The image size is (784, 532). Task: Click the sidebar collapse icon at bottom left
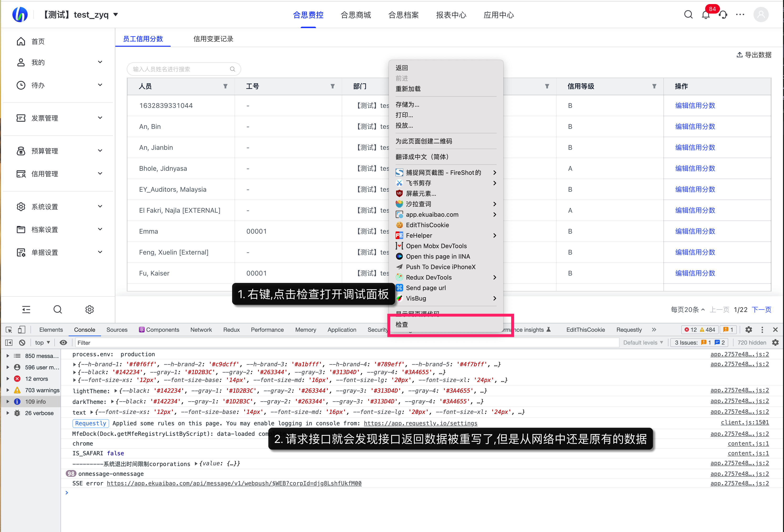(26, 310)
